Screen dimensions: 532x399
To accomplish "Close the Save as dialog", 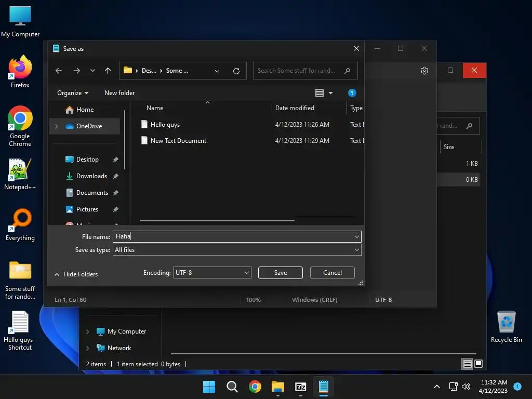I will (356, 48).
